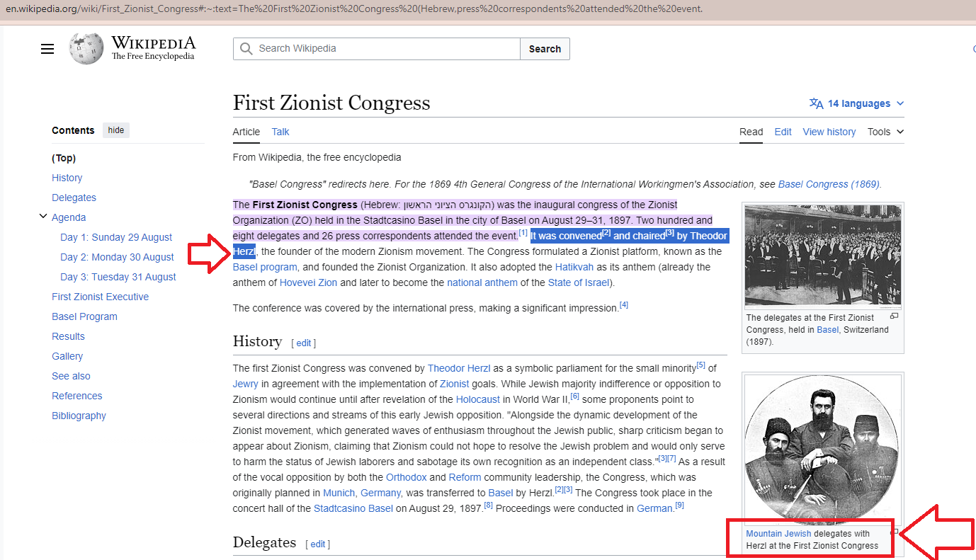This screenshot has height=560, width=976.
Task: Open footnote [9] after German
Action: (x=679, y=505)
